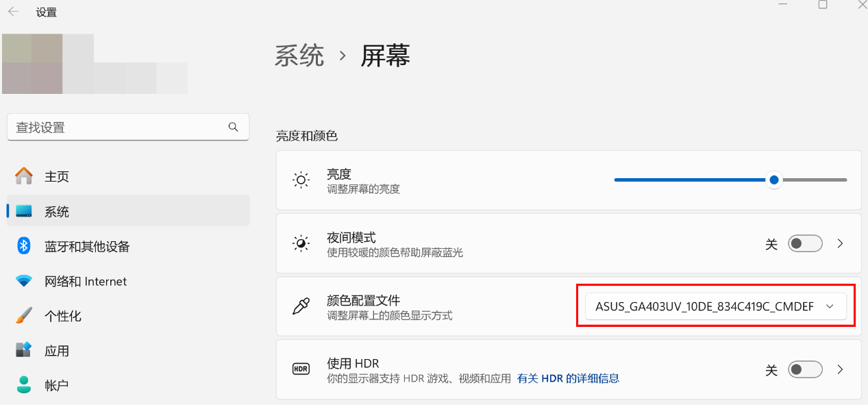The image size is (868, 405).
Task: Expand HDR settings chevron
Action: pyautogui.click(x=841, y=370)
